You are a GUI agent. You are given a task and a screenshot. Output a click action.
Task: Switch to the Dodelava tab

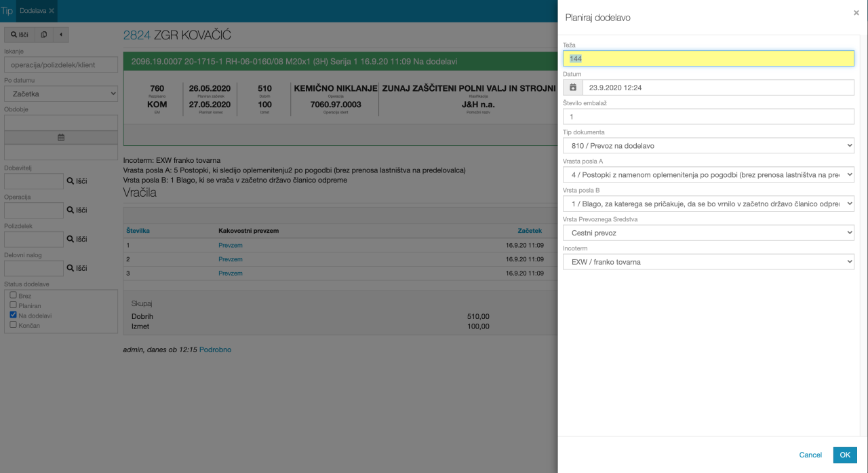tap(33, 11)
